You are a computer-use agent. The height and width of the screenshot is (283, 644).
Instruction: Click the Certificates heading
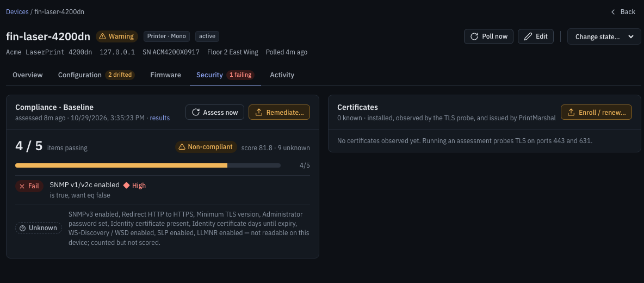(357, 107)
